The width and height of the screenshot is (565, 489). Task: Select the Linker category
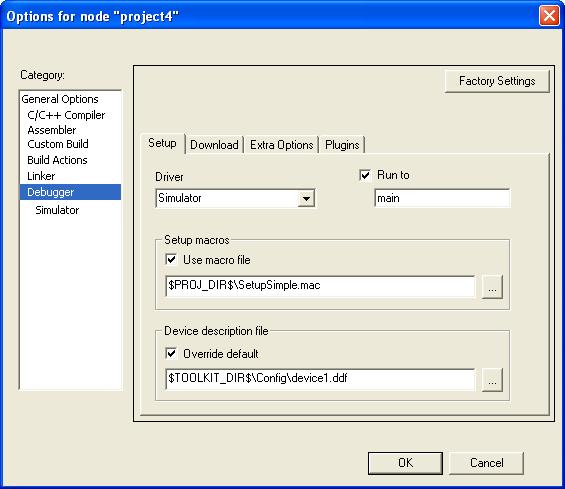[41, 176]
